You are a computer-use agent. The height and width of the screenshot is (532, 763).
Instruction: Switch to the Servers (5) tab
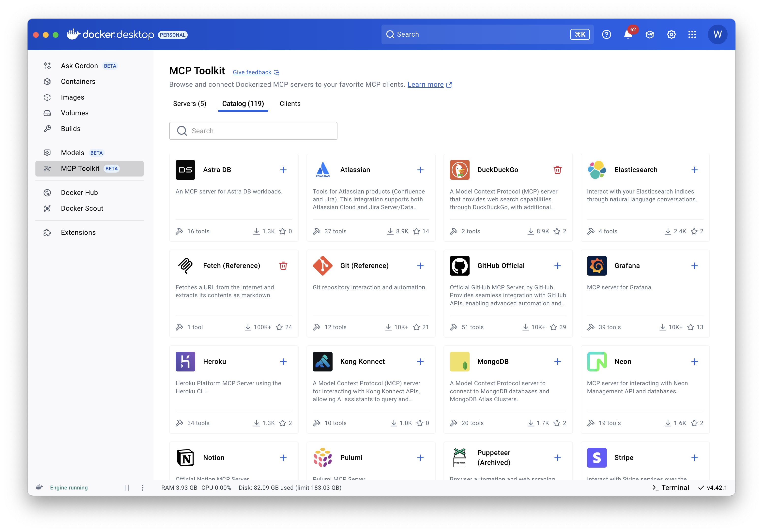click(189, 103)
